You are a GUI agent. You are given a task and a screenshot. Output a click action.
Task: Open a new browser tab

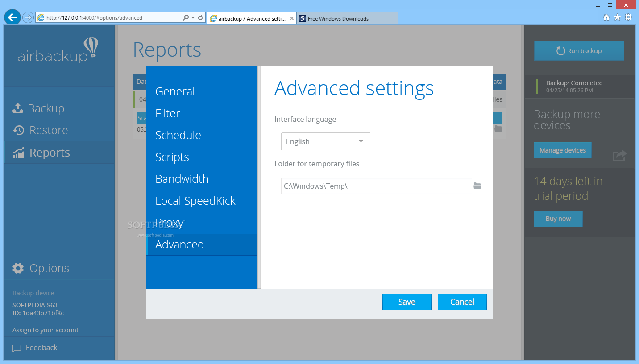[x=391, y=18]
